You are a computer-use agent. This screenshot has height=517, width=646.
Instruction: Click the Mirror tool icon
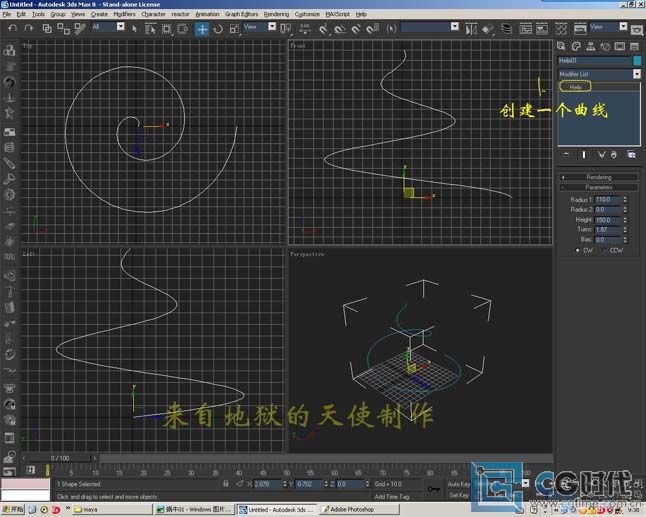[471, 29]
